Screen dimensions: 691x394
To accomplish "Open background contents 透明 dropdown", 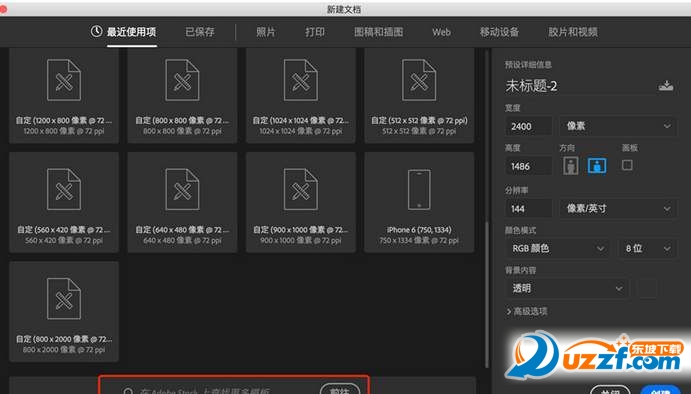I will click(567, 289).
